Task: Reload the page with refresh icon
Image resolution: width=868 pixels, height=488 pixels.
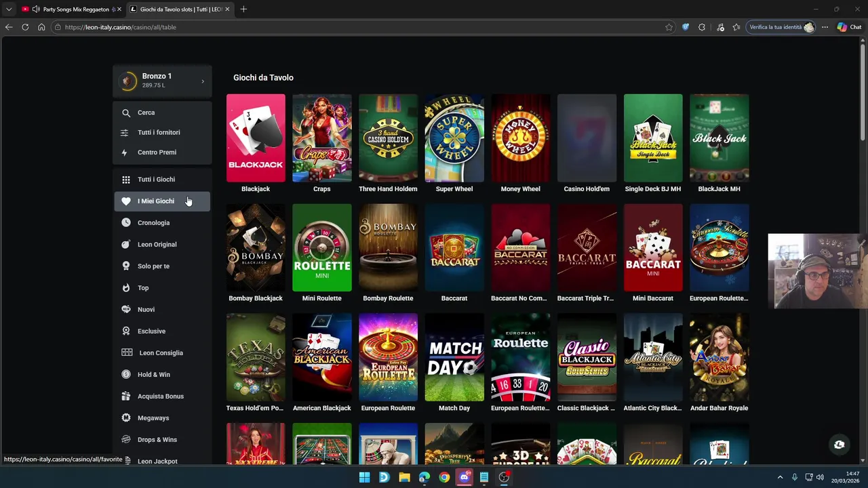Action: [25, 27]
